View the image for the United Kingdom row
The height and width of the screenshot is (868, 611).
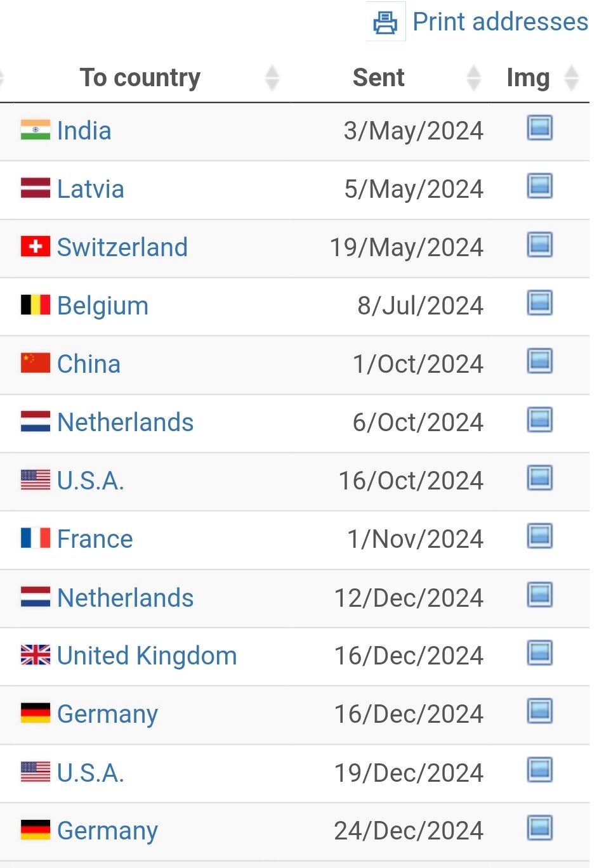click(x=540, y=653)
